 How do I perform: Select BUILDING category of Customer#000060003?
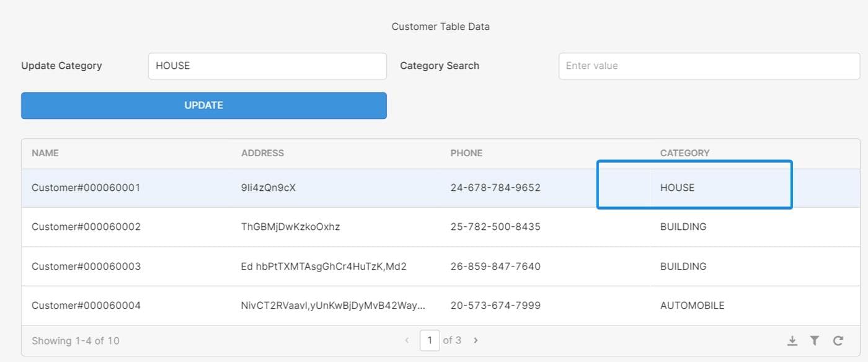683,267
